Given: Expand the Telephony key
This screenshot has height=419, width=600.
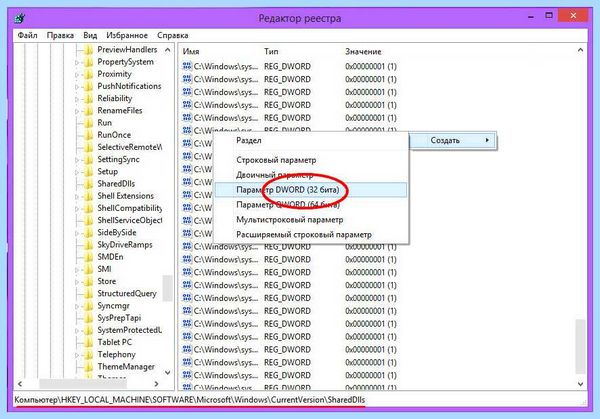Looking at the screenshot, I should 77,355.
